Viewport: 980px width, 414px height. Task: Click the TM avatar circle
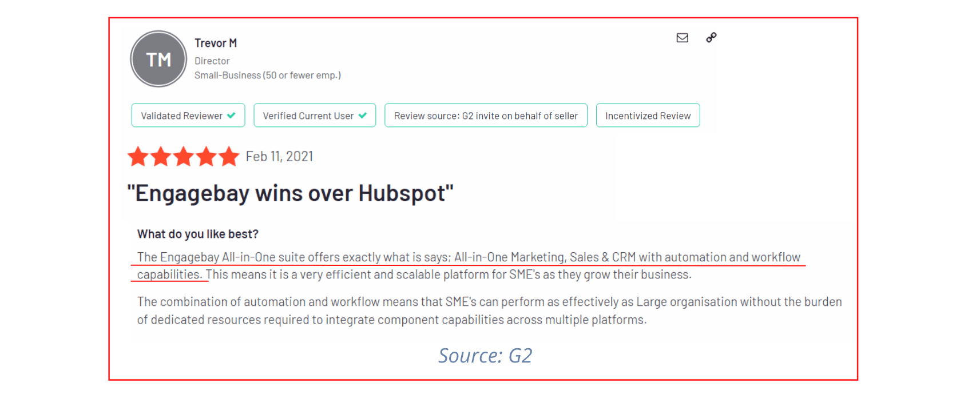coord(158,59)
